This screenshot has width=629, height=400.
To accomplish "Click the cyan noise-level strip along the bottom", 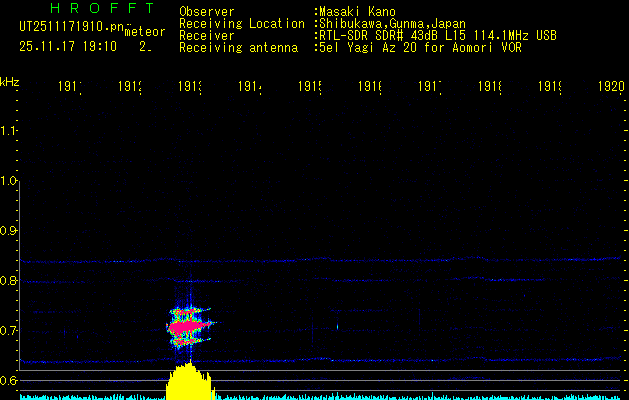I will [321, 397].
